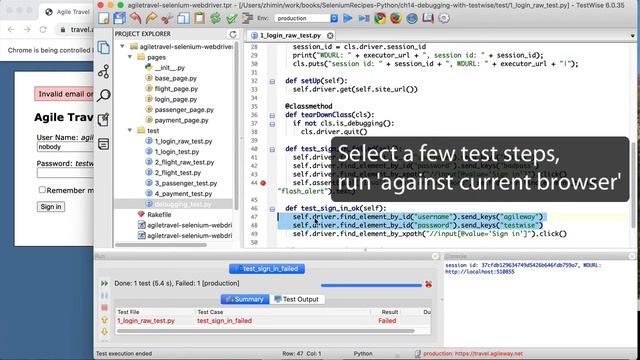The height and width of the screenshot is (360, 640).
Task: Copy selection using the copy toolbar icon
Action: 183,18
